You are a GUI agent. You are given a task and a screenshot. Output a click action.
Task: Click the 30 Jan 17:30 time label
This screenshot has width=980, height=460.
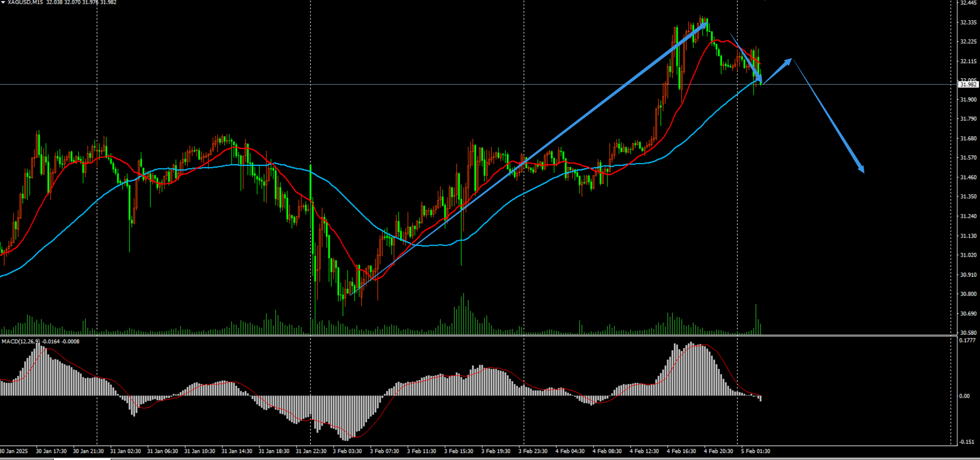tap(51, 451)
